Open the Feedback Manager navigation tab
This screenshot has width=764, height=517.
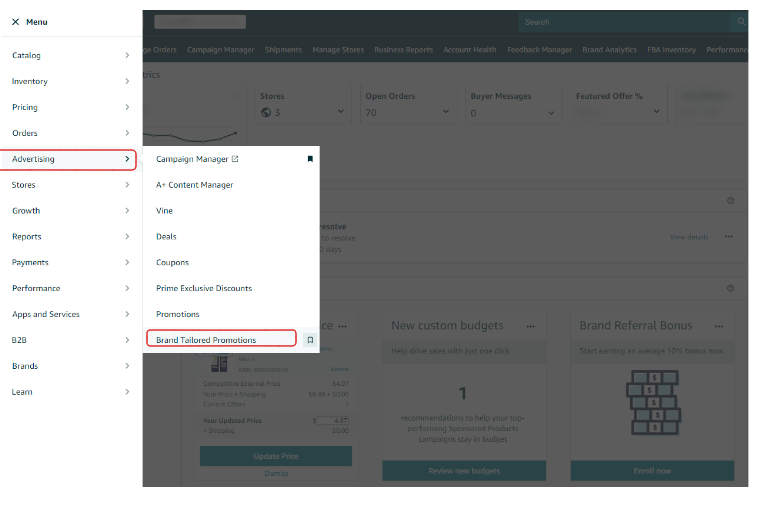(539, 50)
